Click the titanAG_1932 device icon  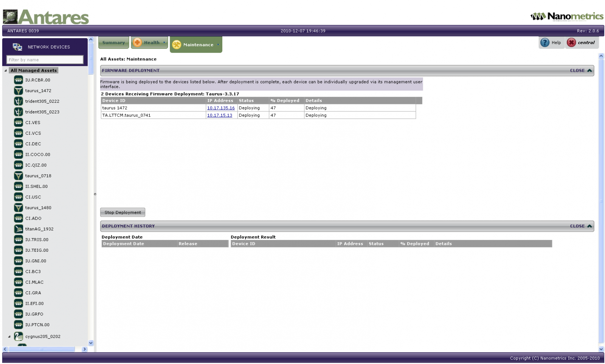[x=19, y=229]
